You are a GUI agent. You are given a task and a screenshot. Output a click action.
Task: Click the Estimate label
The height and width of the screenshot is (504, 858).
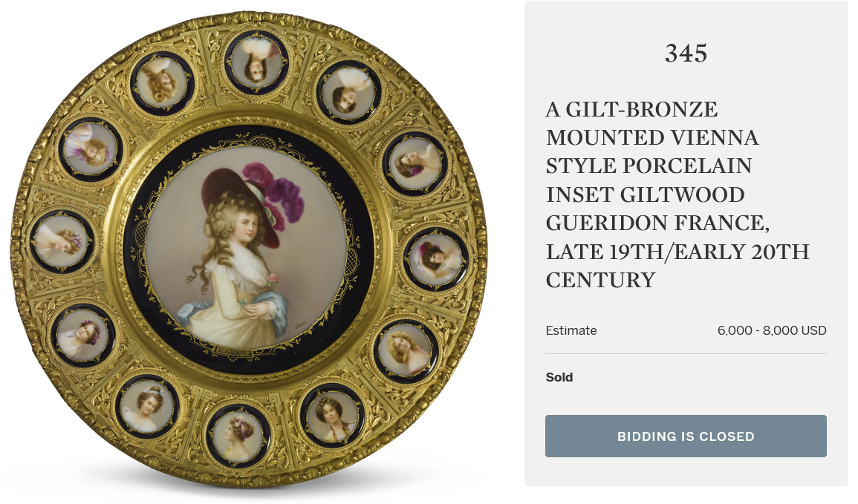(571, 331)
